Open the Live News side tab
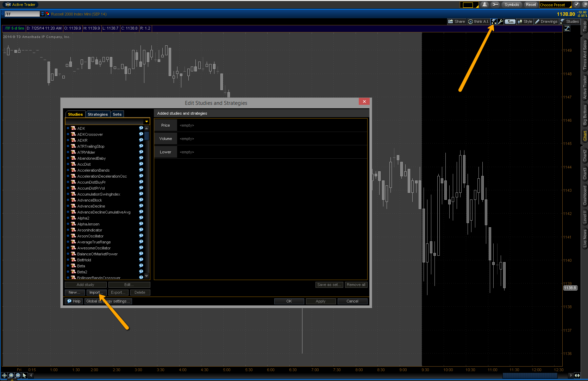 (x=585, y=238)
